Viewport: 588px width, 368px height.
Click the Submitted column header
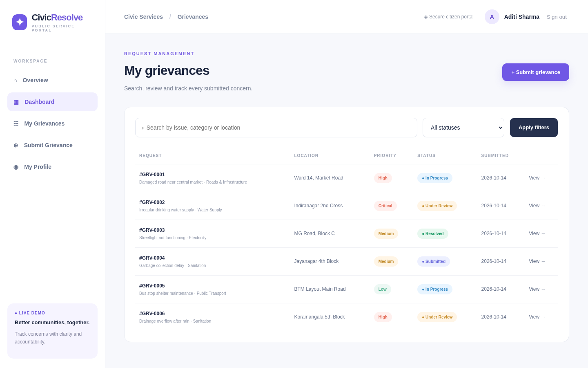[495, 155]
